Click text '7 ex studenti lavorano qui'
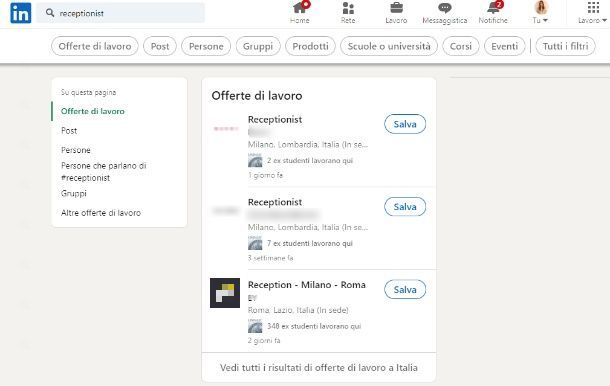The height and width of the screenshot is (386, 610). coord(310,244)
